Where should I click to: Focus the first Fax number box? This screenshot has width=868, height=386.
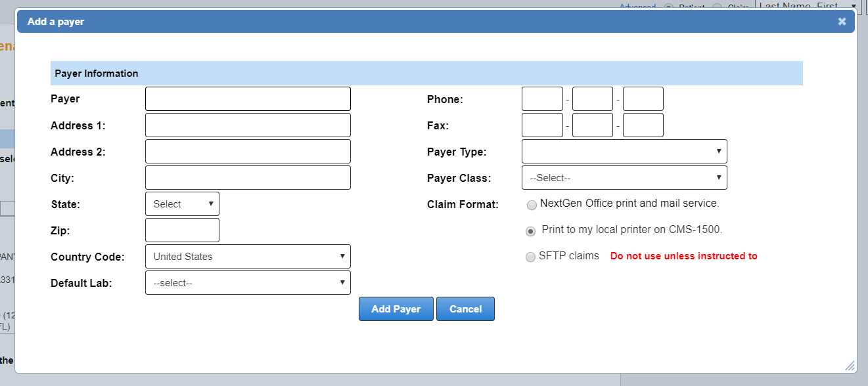542,125
